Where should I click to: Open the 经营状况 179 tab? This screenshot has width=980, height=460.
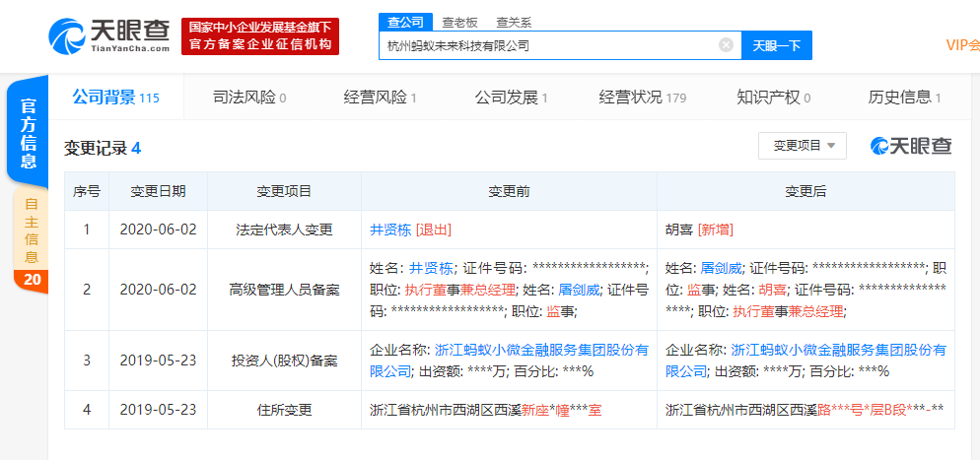click(x=643, y=98)
